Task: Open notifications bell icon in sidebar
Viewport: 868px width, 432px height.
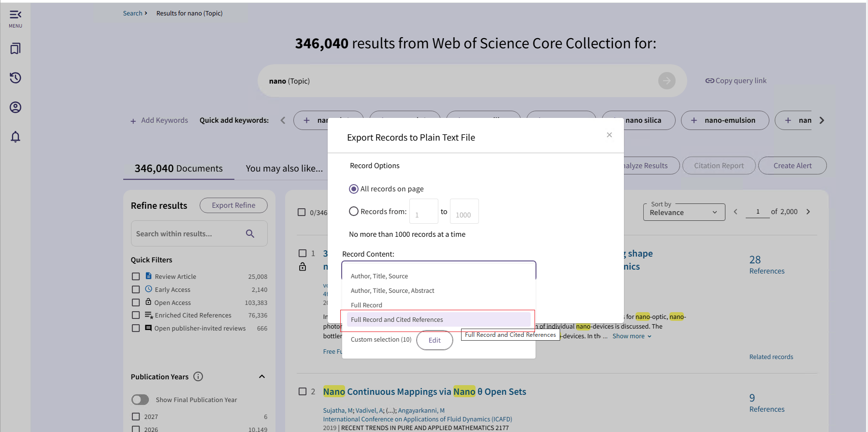Action: coord(15,137)
